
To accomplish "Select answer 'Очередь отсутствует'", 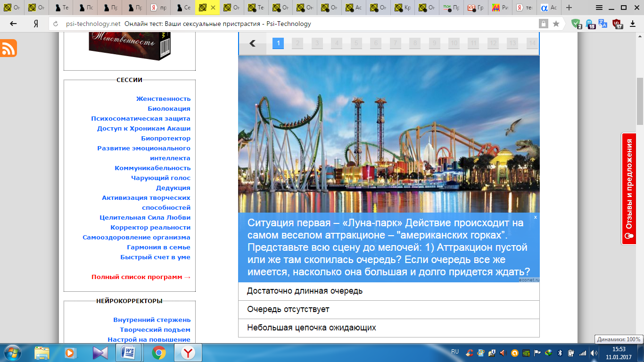I will [388, 310].
